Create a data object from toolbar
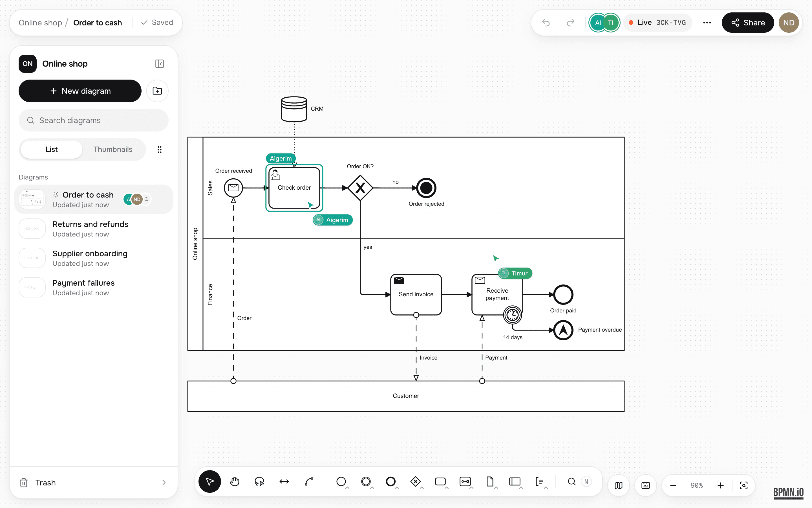Screen dimensions: 812x508 click(490, 481)
